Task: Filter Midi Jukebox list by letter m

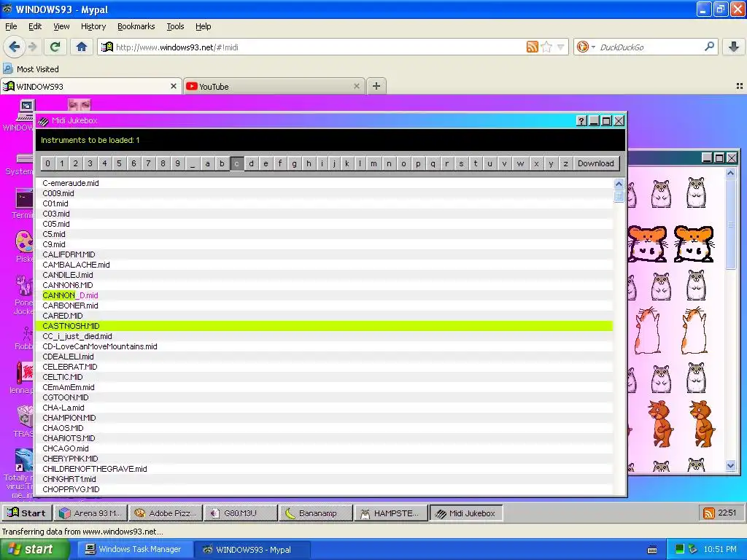Action: (373, 163)
